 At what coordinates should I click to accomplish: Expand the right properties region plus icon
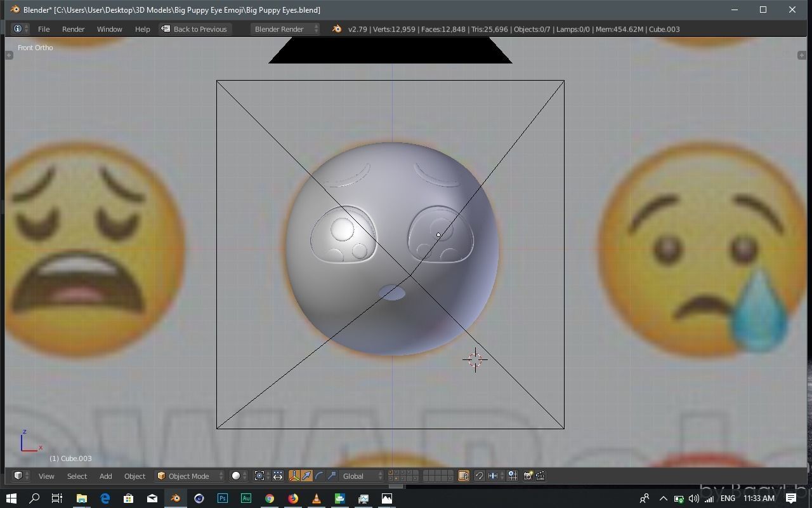click(802, 55)
